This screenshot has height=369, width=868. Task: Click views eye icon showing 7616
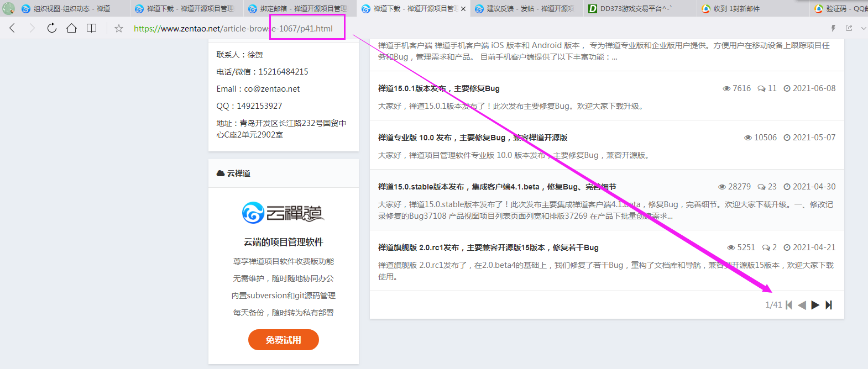pos(726,88)
